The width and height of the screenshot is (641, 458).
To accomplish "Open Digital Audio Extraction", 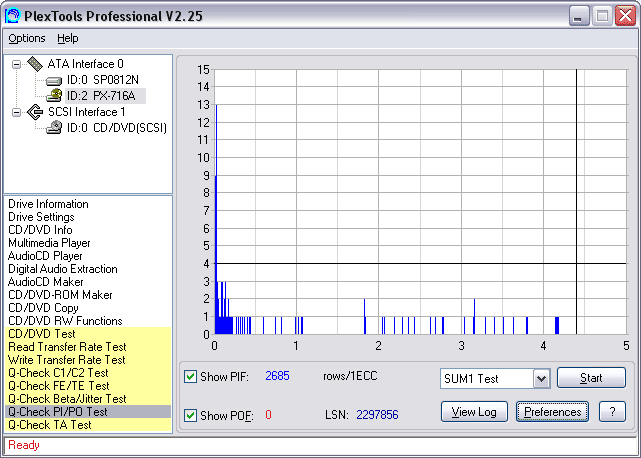I will pyautogui.click(x=63, y=269).
